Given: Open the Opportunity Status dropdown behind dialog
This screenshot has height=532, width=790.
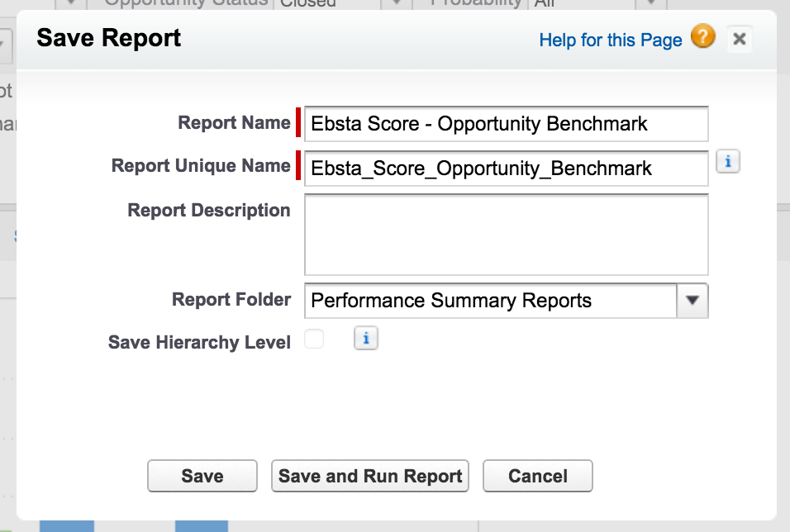Looking at the screenshot, I should coord(398,3).
